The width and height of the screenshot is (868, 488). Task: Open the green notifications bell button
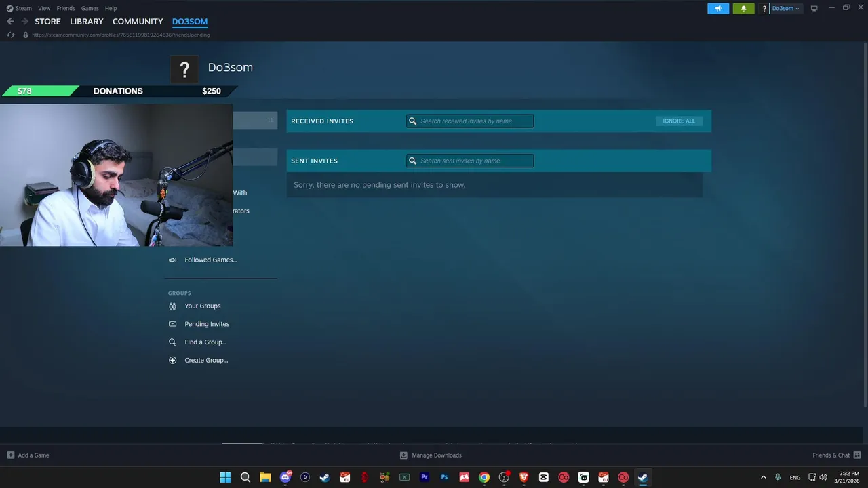point(743,8)
